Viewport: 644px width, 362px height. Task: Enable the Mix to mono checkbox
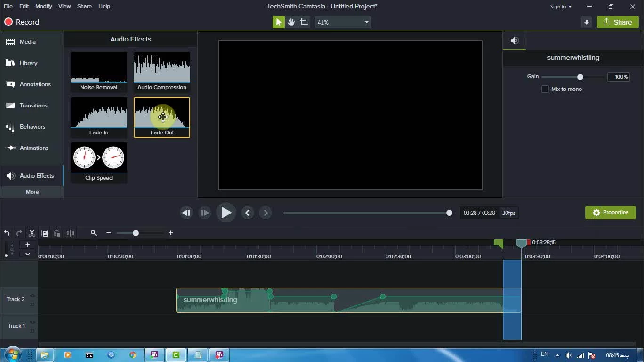tap(545, 89)
